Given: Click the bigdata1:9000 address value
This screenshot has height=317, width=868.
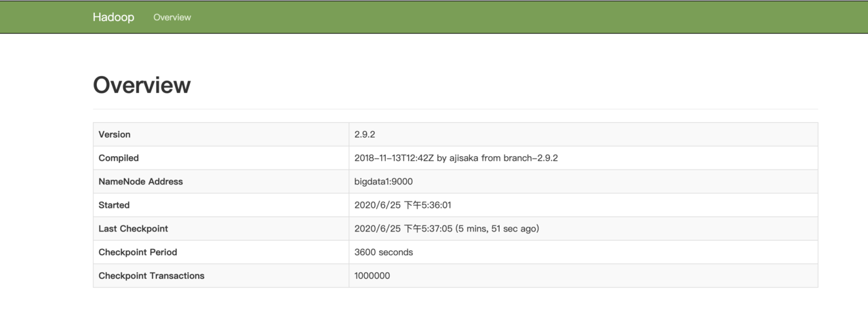Looking at the screenshot, I should (383, 182).
